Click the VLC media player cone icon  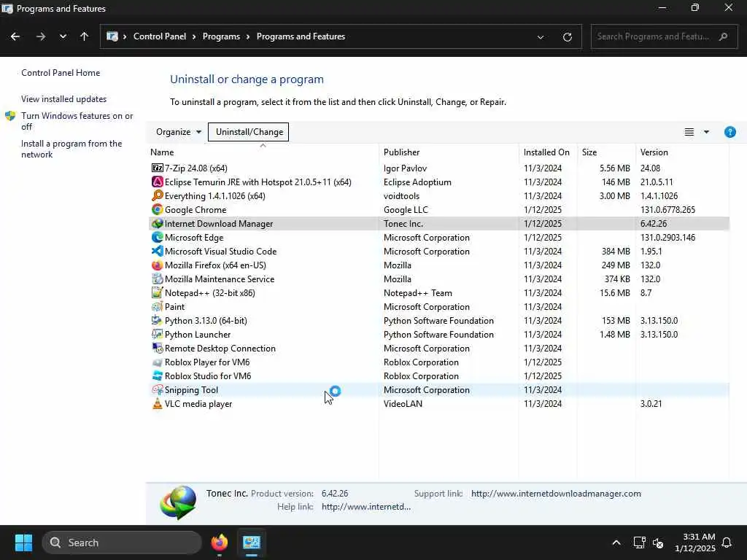point(158,403)
